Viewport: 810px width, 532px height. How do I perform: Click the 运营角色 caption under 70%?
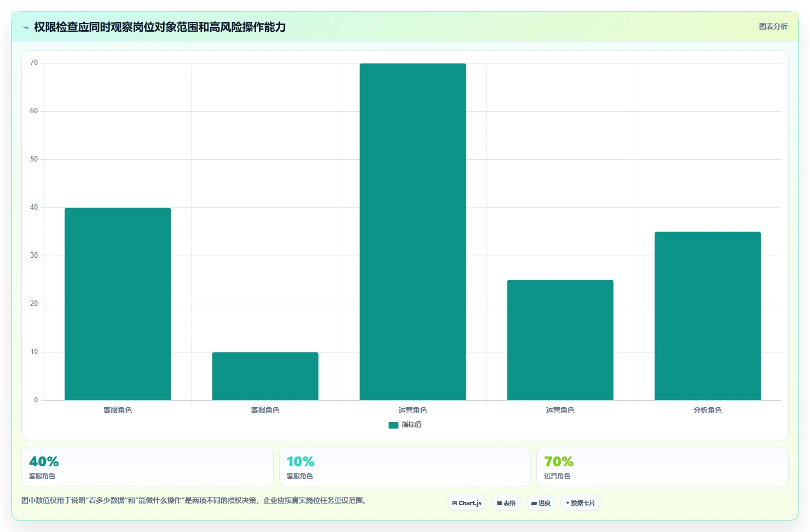pyautogui.click(x=557, y=476)
